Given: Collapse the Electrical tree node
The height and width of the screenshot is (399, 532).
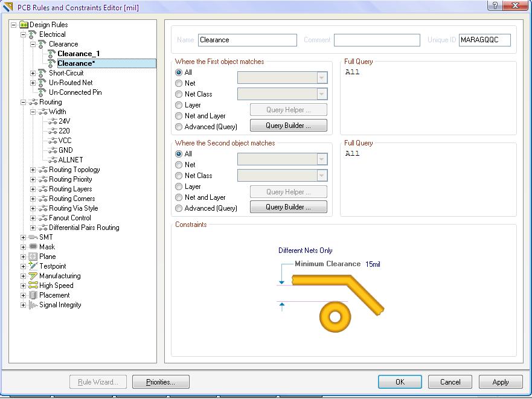Looking at the screenshot, I should tap(23, 34).
